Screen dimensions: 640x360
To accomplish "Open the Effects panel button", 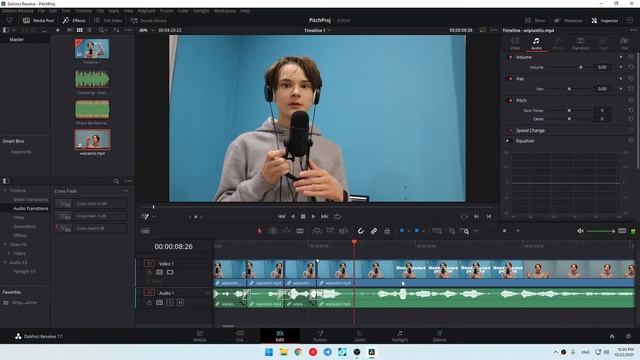I will 74,20.
